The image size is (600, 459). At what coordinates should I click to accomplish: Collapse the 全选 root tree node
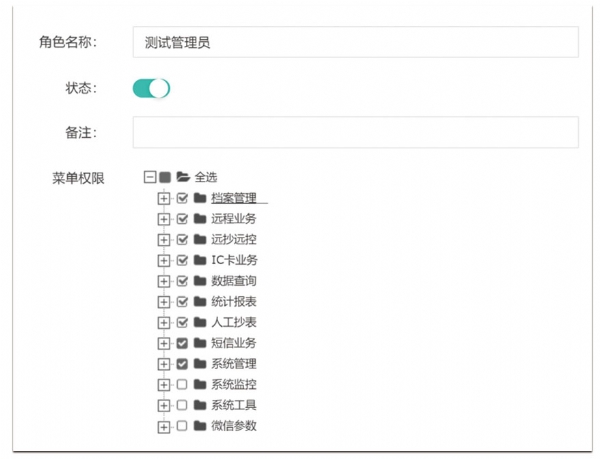tap(149, 177)
